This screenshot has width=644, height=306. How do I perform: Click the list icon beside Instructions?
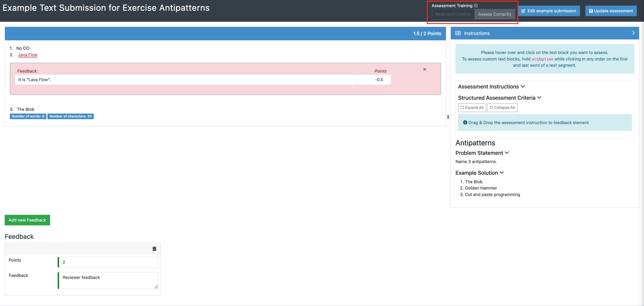coord(458,33)
